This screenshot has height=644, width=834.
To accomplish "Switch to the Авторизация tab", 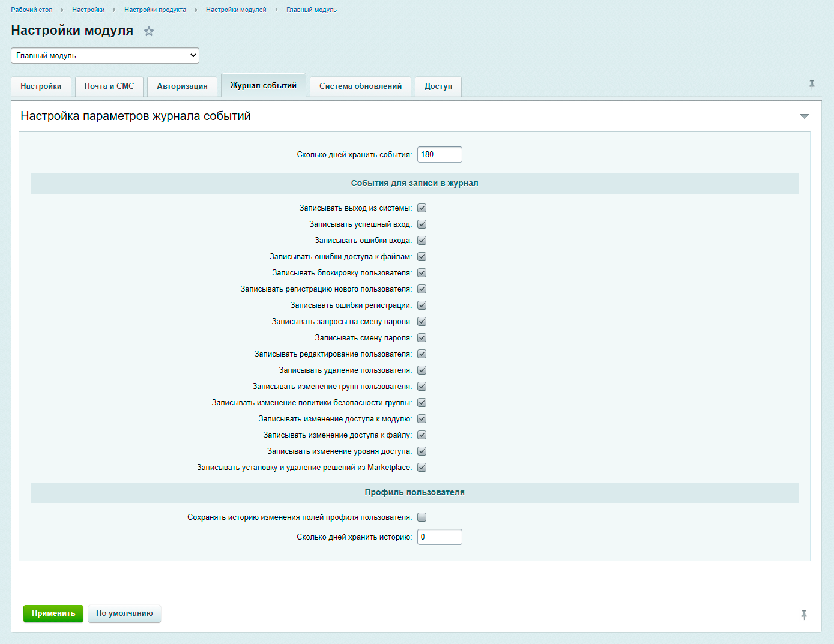I will [183, 86].
